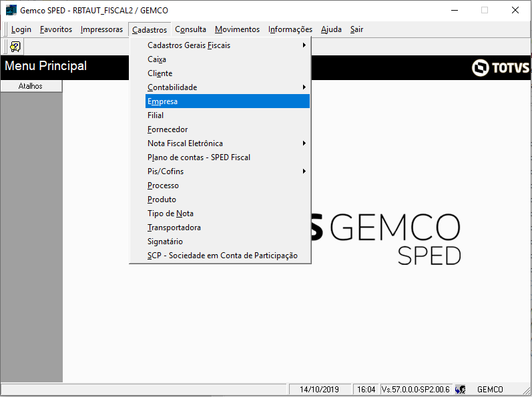Expand the Pis/Cofins submenu
The image size is (532, 397).
click(x=228, y=171)
